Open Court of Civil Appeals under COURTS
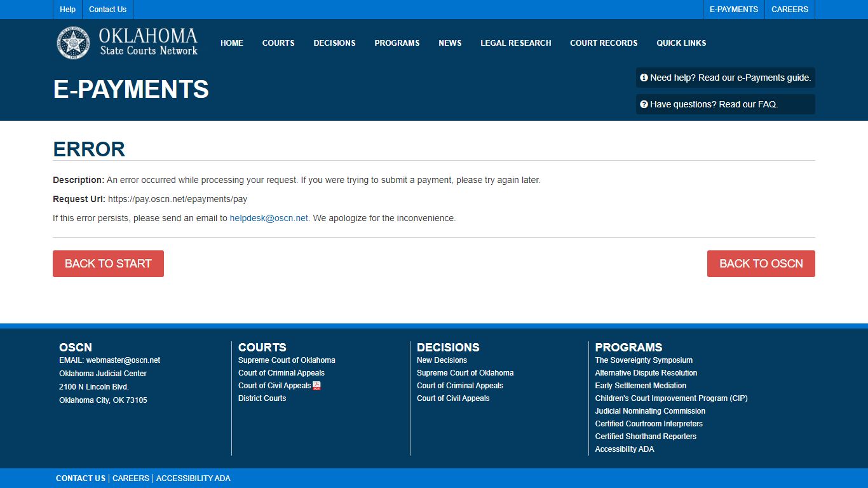The image size is (868, 488). (275, 386)
